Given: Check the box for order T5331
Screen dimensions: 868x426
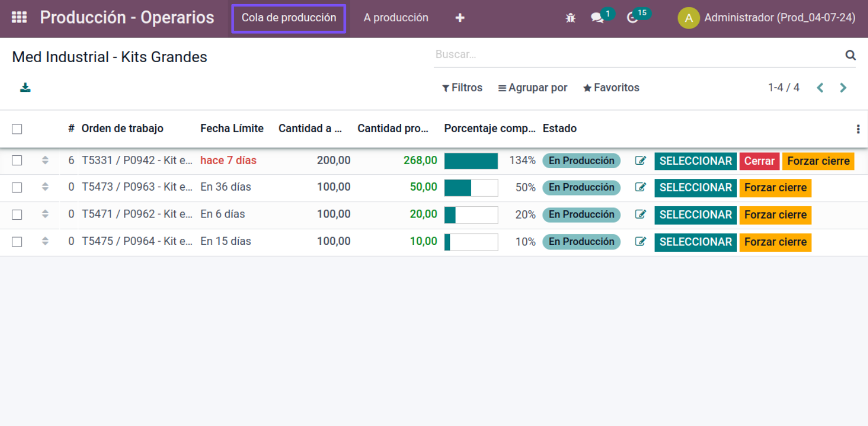Looking at the screenshot, I should 17,161.
